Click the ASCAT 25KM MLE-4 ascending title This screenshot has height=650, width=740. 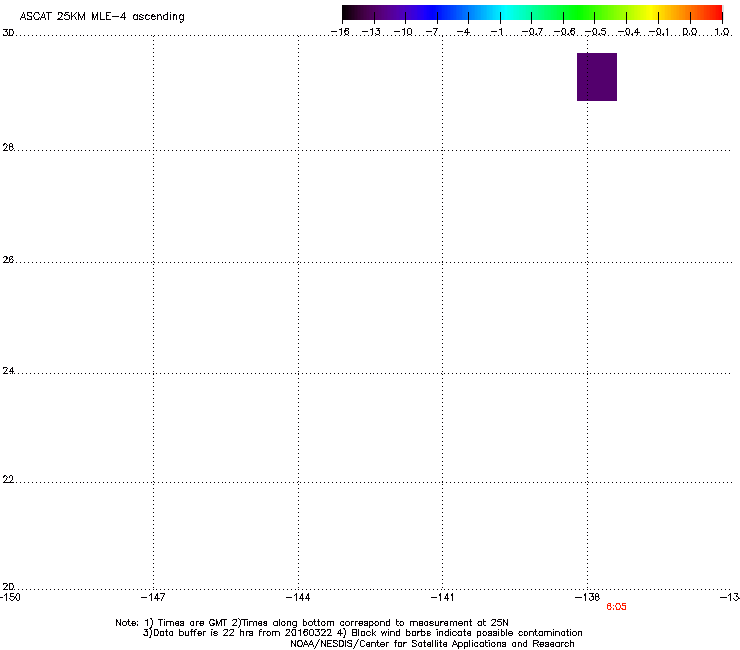pyautogui.click(x=102, y=16)
